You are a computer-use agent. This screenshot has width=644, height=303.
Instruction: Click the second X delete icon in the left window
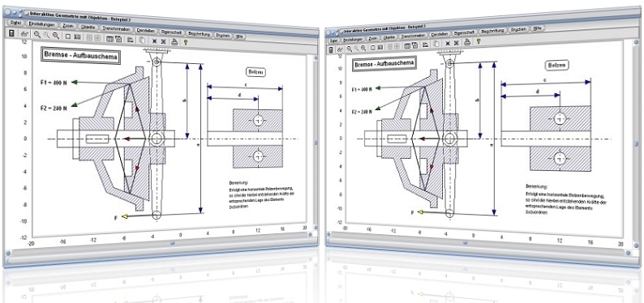tap(163, 41)
